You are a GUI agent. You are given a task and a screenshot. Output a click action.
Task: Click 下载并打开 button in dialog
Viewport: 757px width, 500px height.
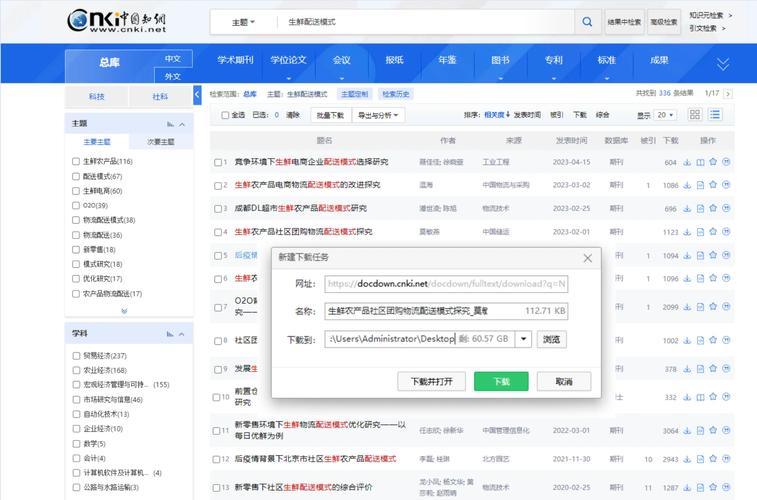pyautogui.click(x=432, y=382)
